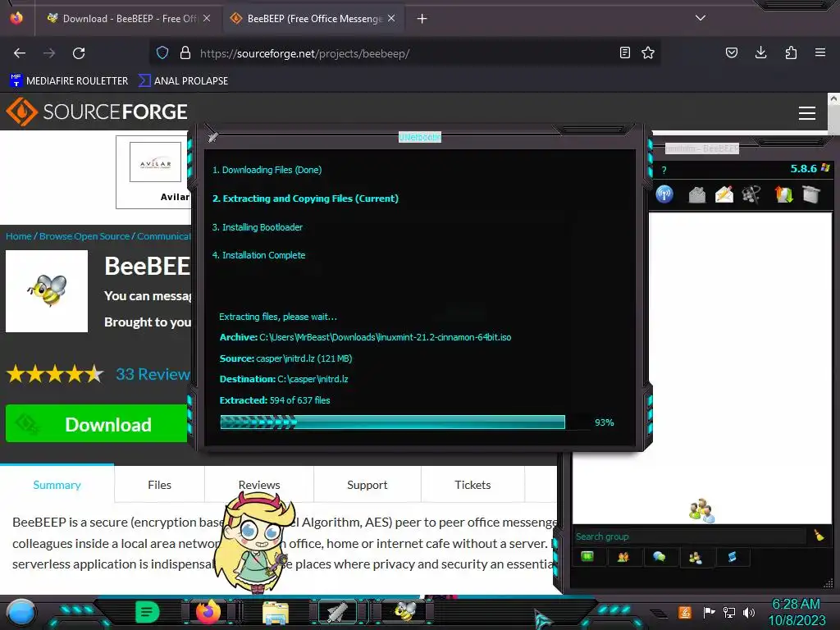The width and height of the screenshot is (840, 630).
Task: Click the network tray icon
Action: click(729, 612)
